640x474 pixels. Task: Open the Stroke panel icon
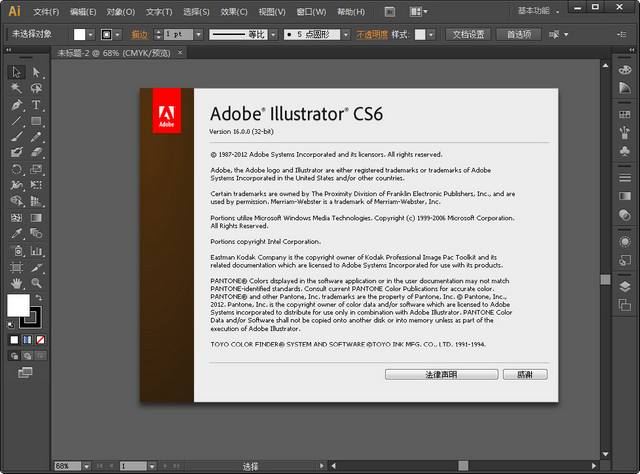[x=624, y=178]
